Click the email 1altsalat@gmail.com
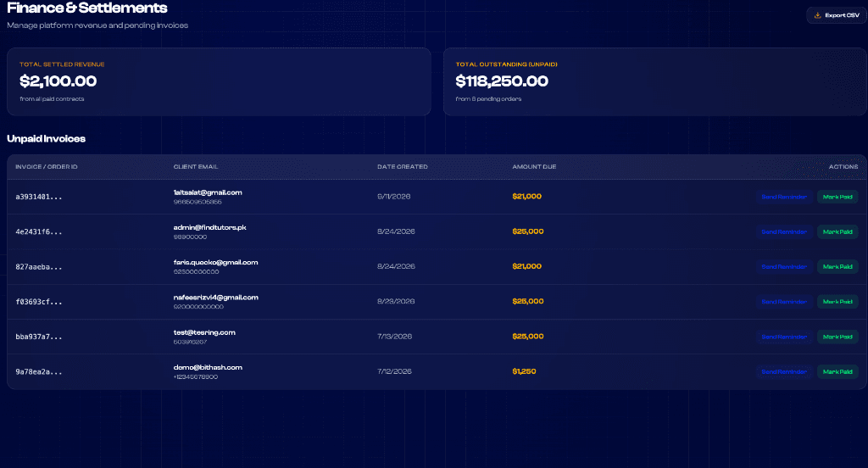The width and height of the screenshot is (868, 468). pos(208,192)
